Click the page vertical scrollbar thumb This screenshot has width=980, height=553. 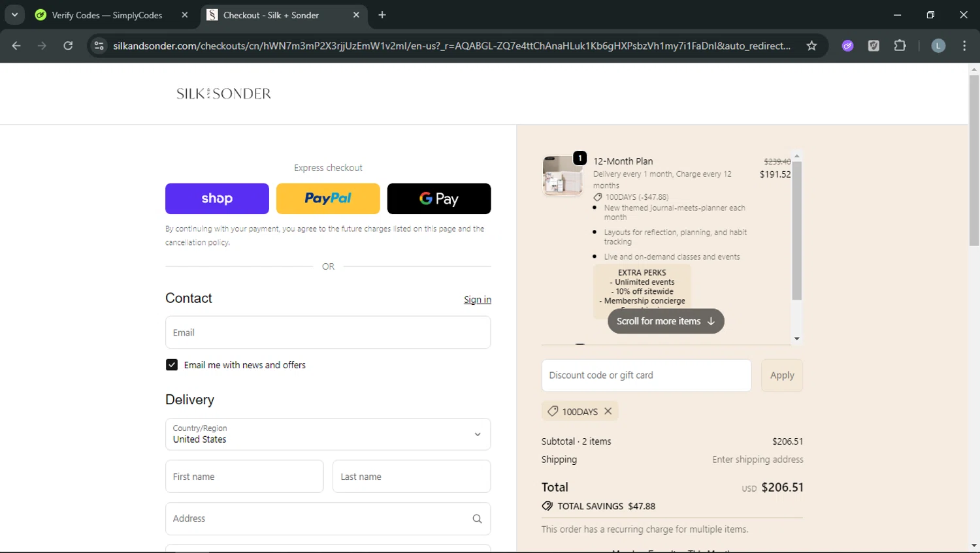click(x=974, y=160)
